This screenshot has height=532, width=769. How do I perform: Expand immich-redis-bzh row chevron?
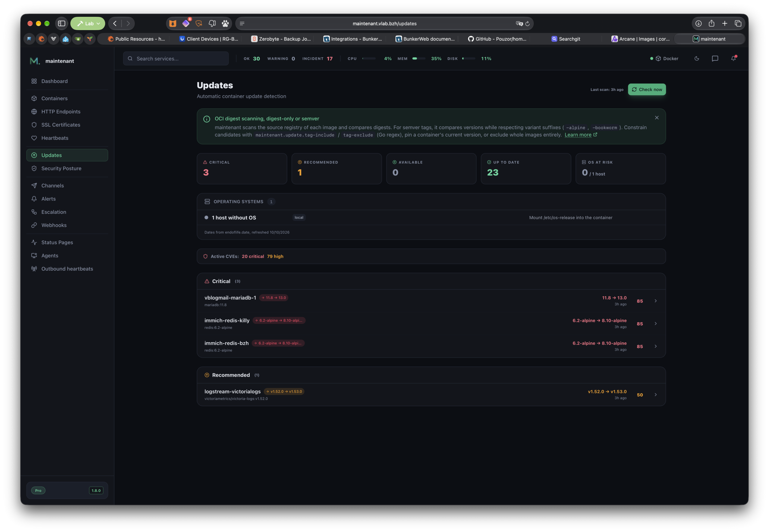655,346
